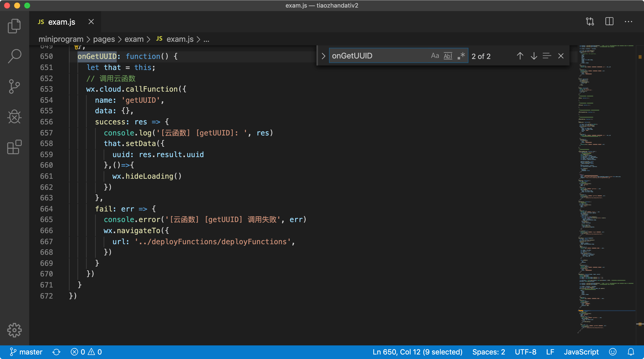Go to the previous find match

pyautogui.click(x=520, y=56)
